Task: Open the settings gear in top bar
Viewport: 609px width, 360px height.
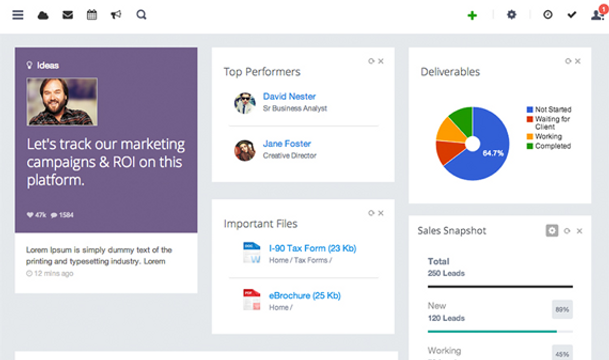Action: tap(512, 15)
